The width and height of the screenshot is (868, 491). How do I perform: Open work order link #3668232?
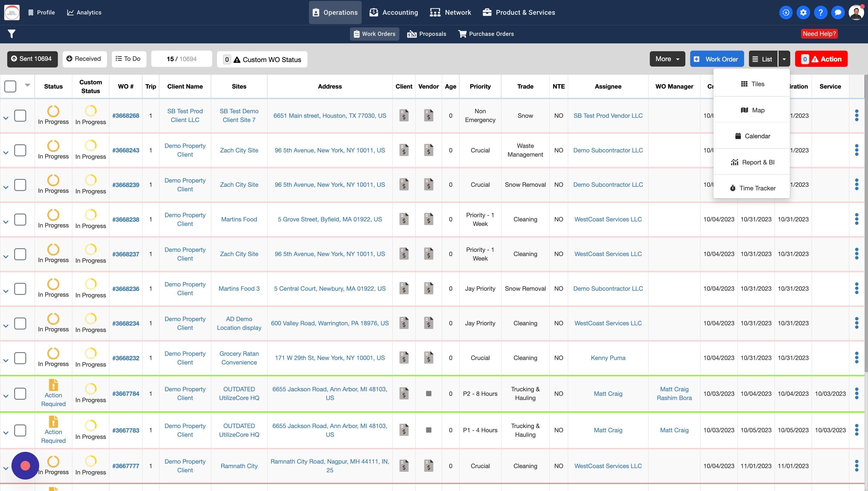(x=125, y=358)
